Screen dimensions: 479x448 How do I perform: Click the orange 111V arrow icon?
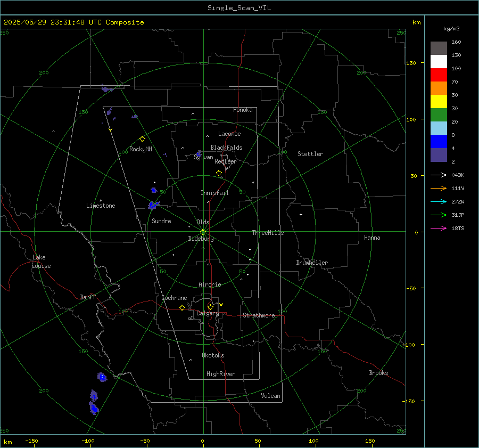tap(439, 189)
